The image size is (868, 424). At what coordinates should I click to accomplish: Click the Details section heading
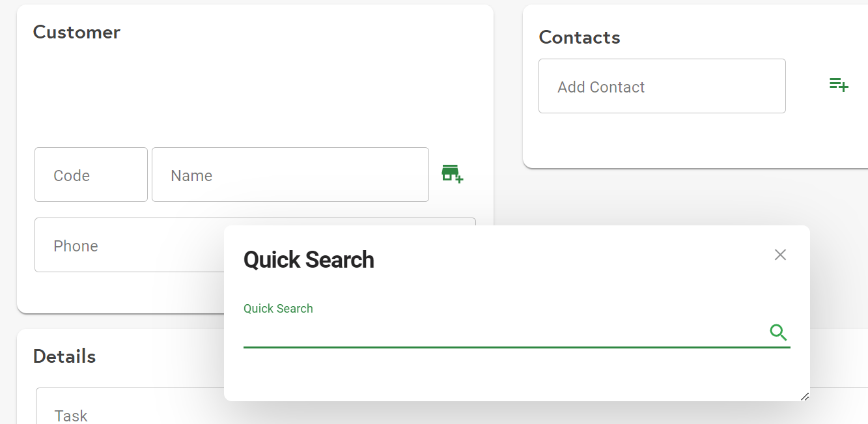click(x=64, y=356)
